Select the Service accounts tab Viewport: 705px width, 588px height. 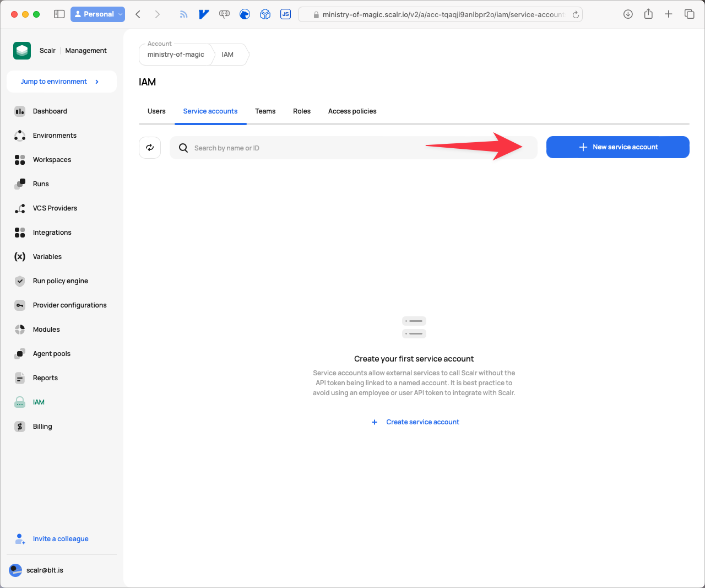pyautogui.click(x=210, y=111)
